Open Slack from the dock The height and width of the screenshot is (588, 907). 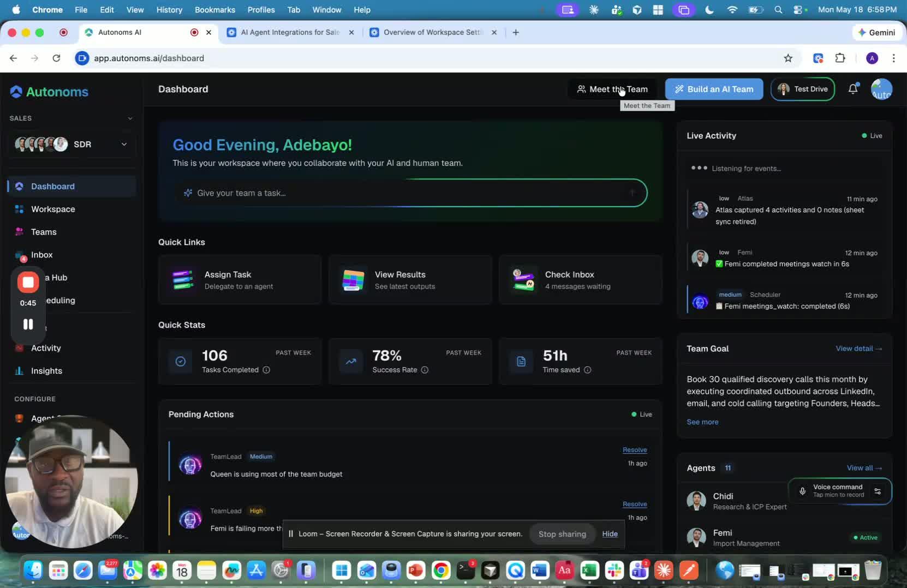pos(614,571)
